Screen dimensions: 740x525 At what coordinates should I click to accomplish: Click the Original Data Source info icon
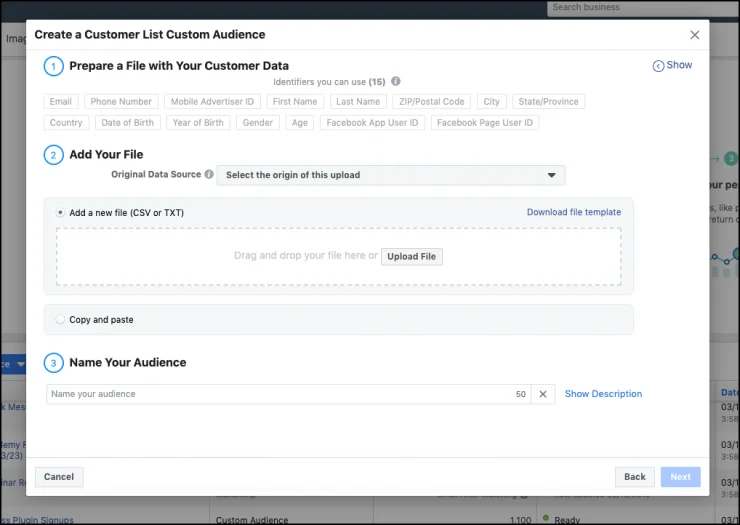pos(209,175)
